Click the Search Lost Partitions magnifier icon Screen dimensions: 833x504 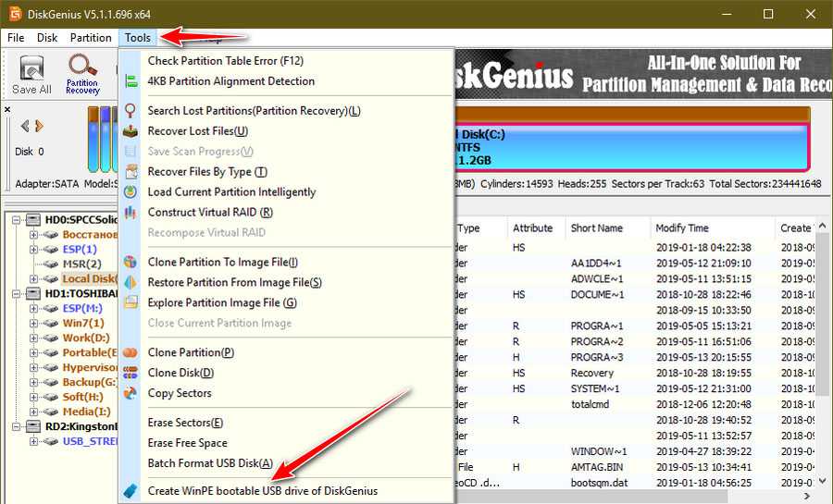(x=131, y=111)
